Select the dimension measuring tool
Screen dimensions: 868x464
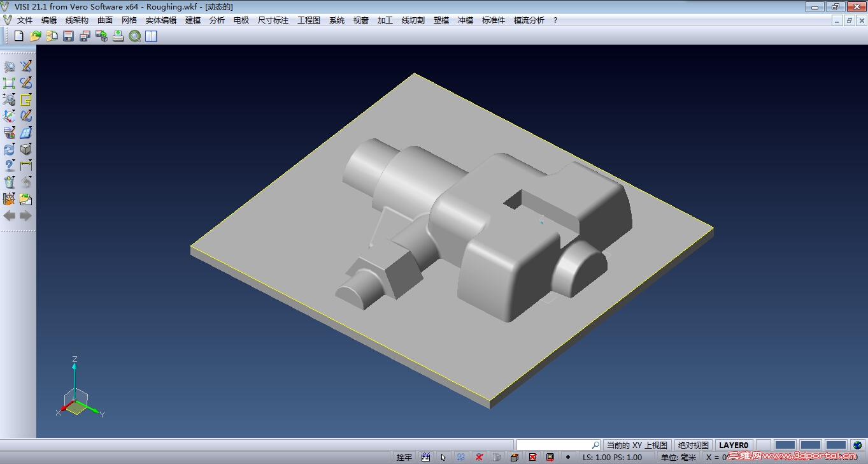26,166
